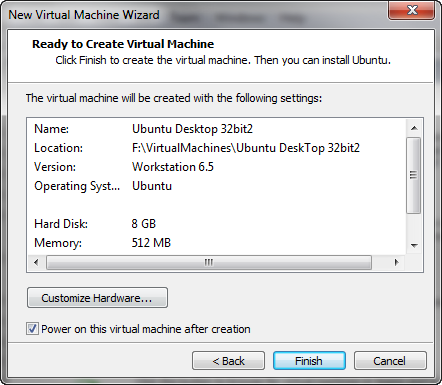This screenshot has width=442, height=385.
Task: Go back with the < Back button
Action: 228,361
